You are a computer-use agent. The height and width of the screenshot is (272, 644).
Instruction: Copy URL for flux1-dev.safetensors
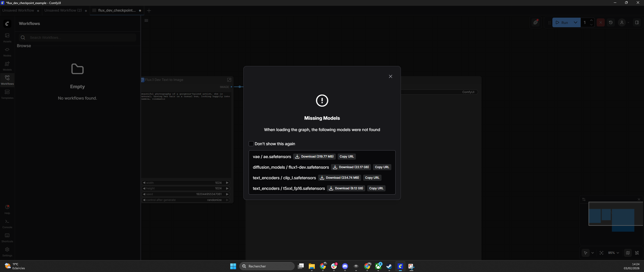click(x=382, y=167)
